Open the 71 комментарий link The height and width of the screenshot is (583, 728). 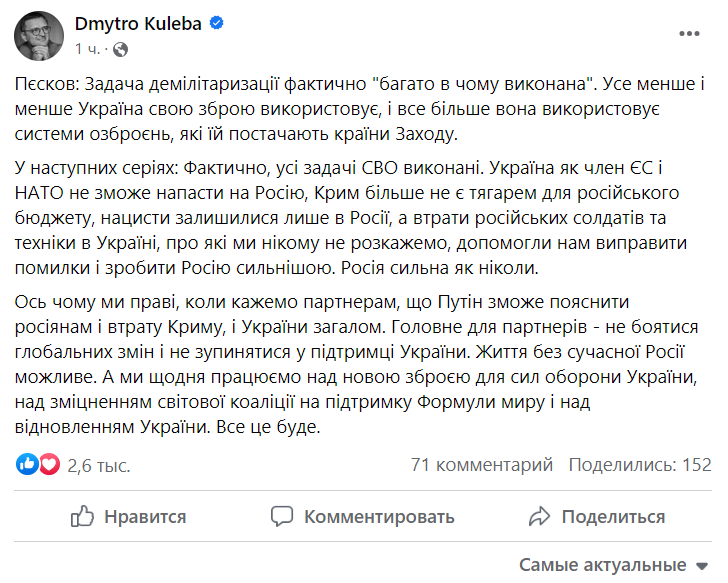(x=482, y=464)
